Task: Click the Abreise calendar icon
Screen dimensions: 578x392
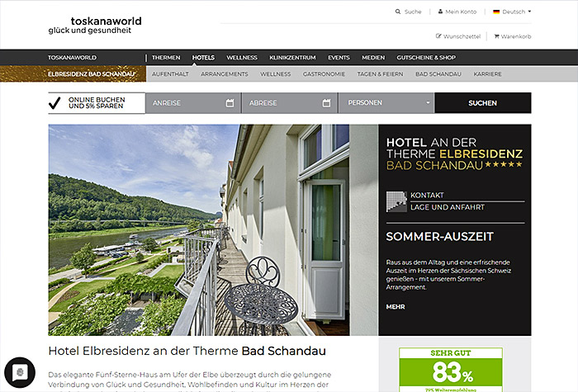Action: click(326, 103)
